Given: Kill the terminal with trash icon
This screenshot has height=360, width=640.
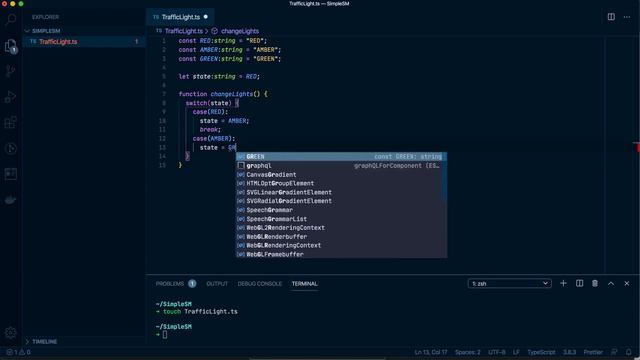Looking at the screenshot, I should click(595, 283).
